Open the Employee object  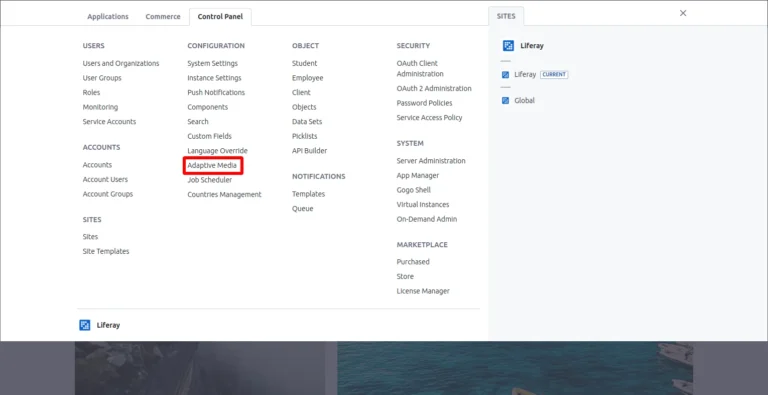click(x=308, y=78)
